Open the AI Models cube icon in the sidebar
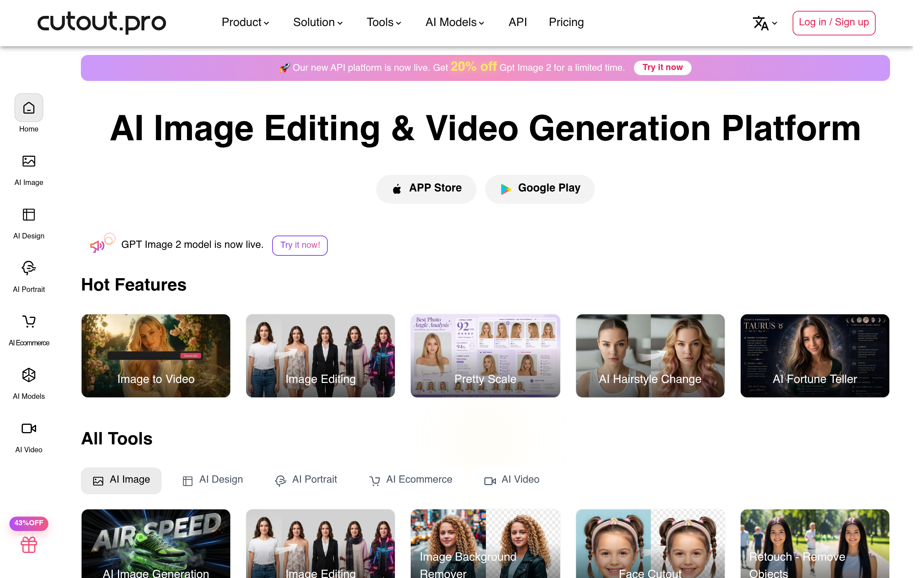 click(x=29, y=375)
